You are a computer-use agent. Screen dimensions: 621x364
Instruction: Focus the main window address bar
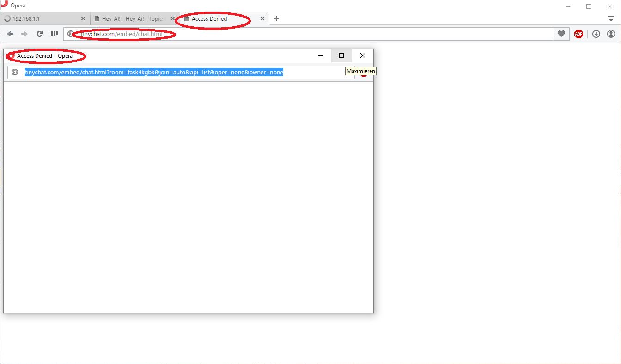tap(309, 34)
